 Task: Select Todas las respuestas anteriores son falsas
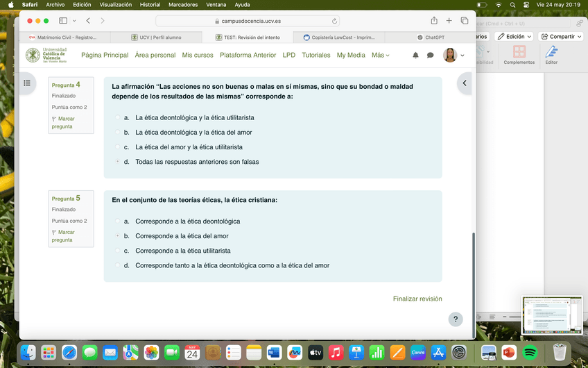coord(117,162)
